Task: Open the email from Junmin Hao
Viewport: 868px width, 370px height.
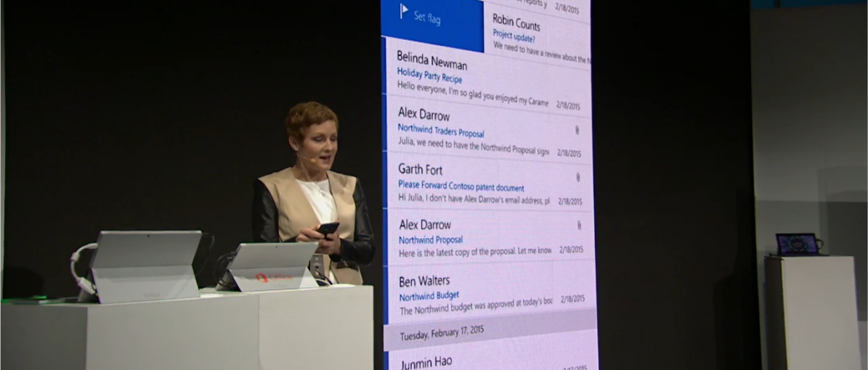Action: (x=492, y=357)
